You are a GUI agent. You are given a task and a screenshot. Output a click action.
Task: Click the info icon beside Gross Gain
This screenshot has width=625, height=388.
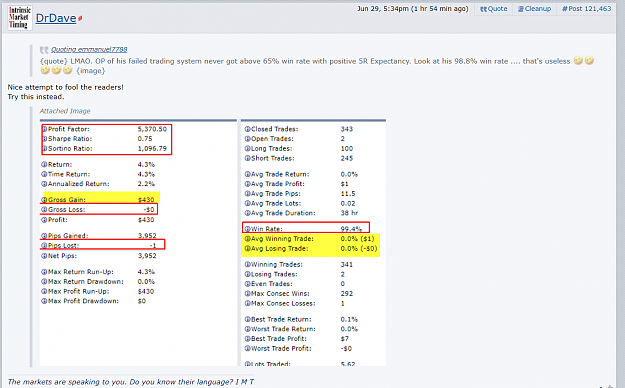tap(44, 200)
